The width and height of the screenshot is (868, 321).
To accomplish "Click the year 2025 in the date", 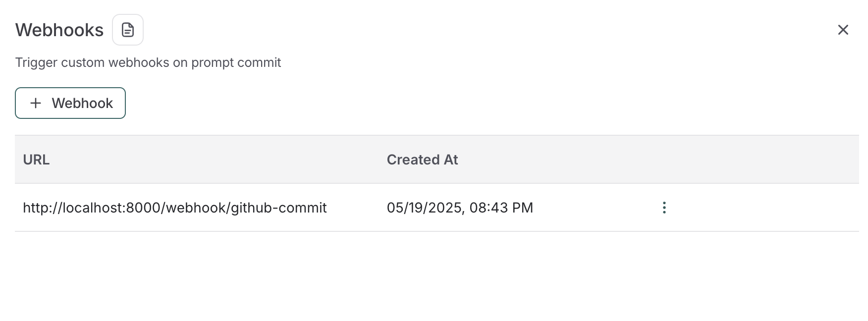I will tap(444, 208).
